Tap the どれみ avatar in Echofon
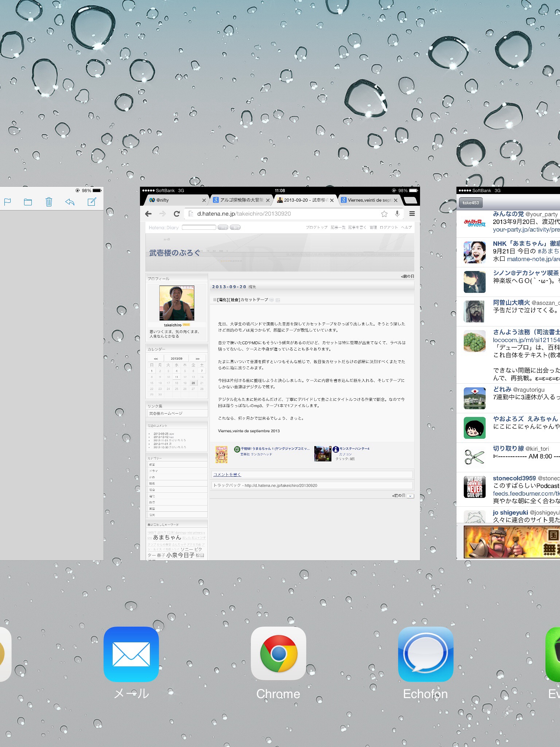Screen dimensions: 560x747 [474, 398]
